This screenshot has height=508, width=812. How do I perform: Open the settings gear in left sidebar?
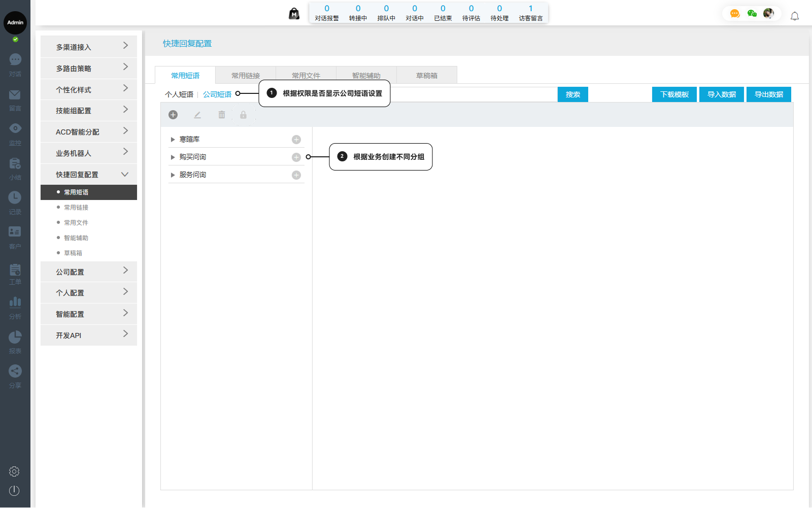[14, 471]
